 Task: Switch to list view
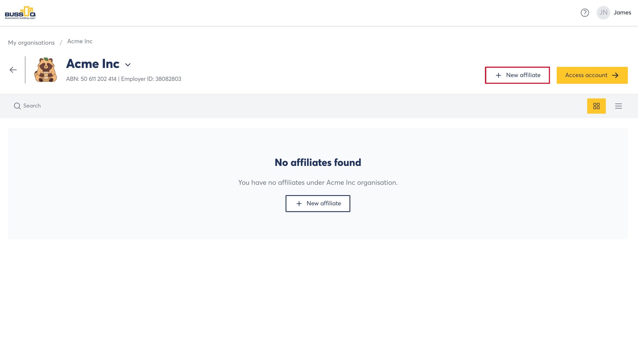click(619, 106)
